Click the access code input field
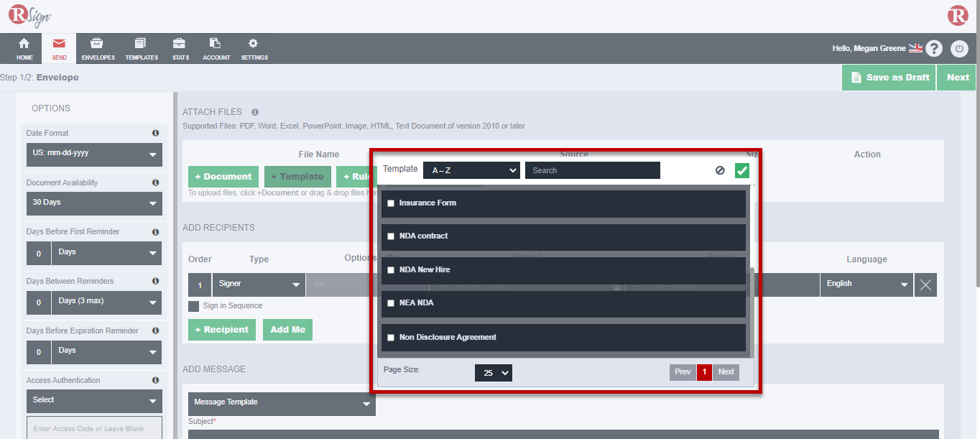Viewport: 980px width, 439px height. [94, 428]
